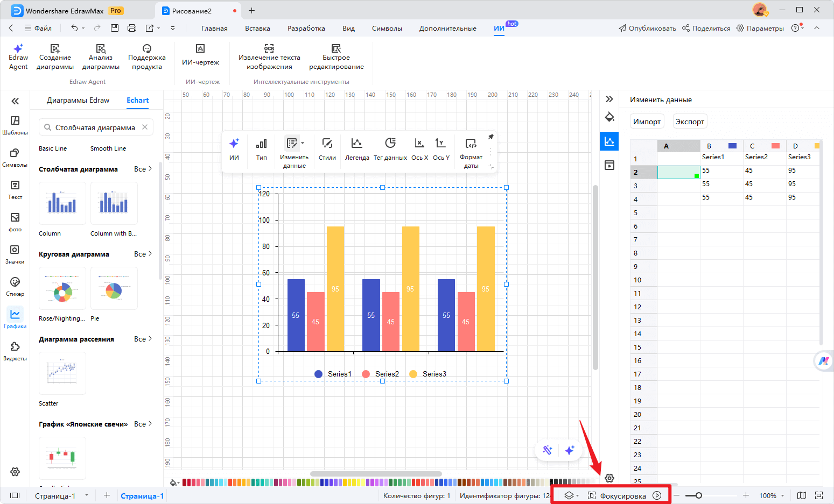Click the fill bucket icon in right panel
The width and height of the screenshot is (834, 504).
609,117
